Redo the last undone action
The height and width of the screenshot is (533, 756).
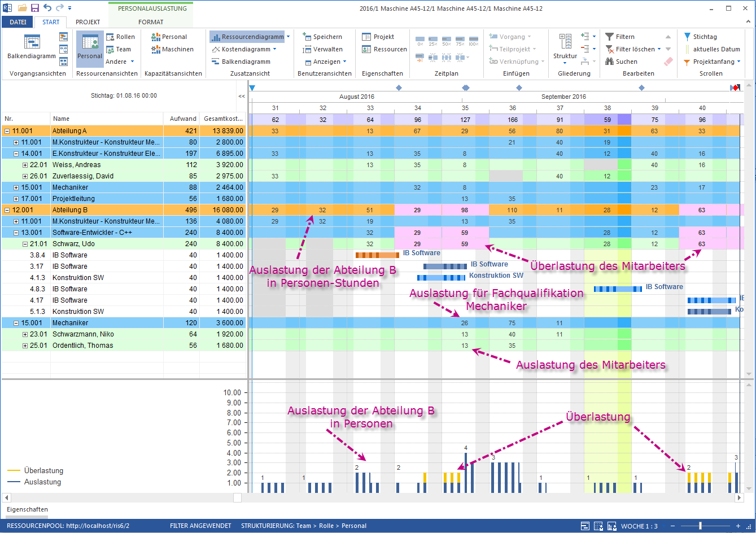59,8
